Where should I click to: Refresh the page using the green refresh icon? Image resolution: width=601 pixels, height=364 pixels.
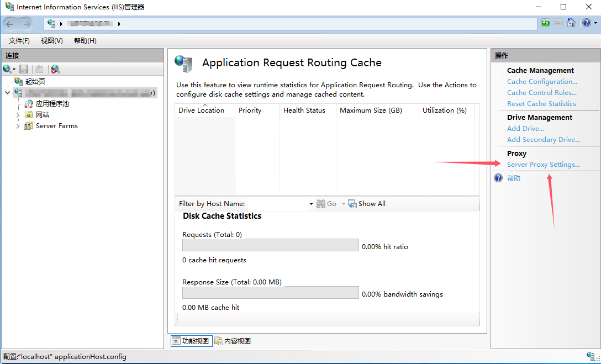[546, 23]
